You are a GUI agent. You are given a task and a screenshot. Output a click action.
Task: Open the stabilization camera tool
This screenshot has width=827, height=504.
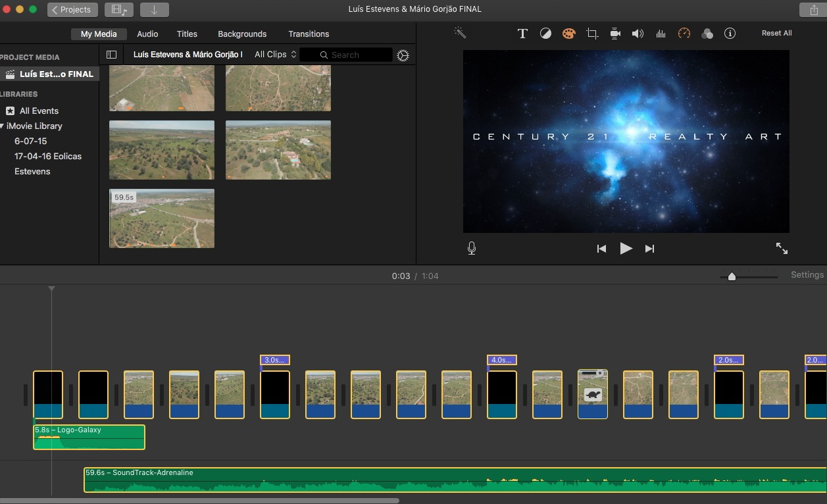click(615, 34)
